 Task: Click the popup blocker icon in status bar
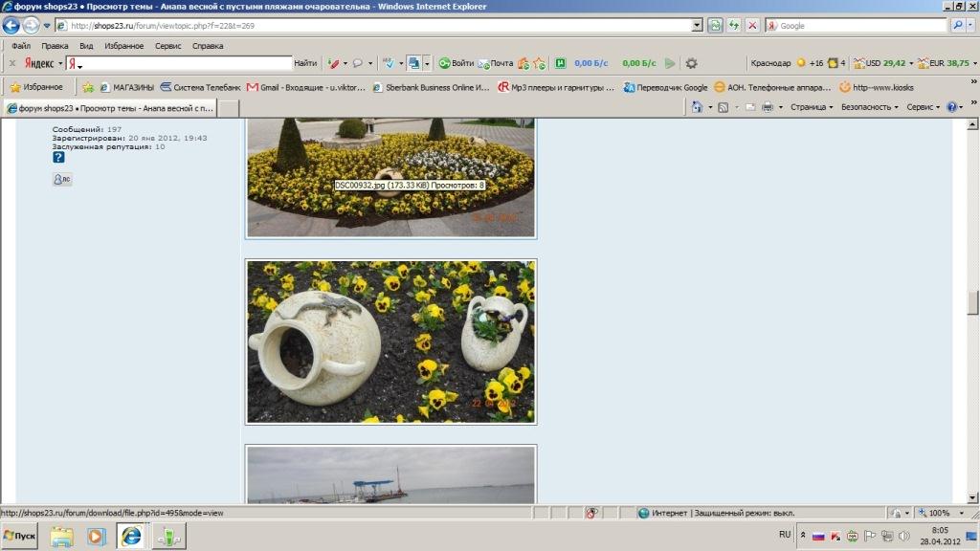(x=591, y=513)
